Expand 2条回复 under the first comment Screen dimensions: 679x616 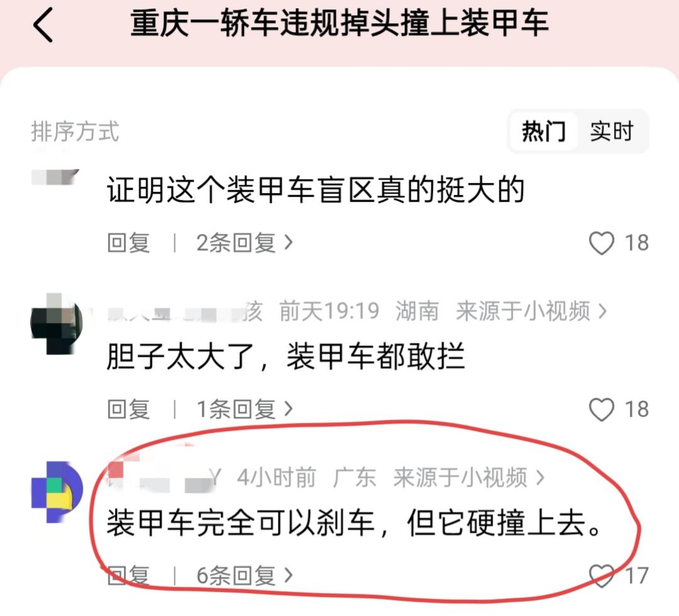click(x=245, y=243)
